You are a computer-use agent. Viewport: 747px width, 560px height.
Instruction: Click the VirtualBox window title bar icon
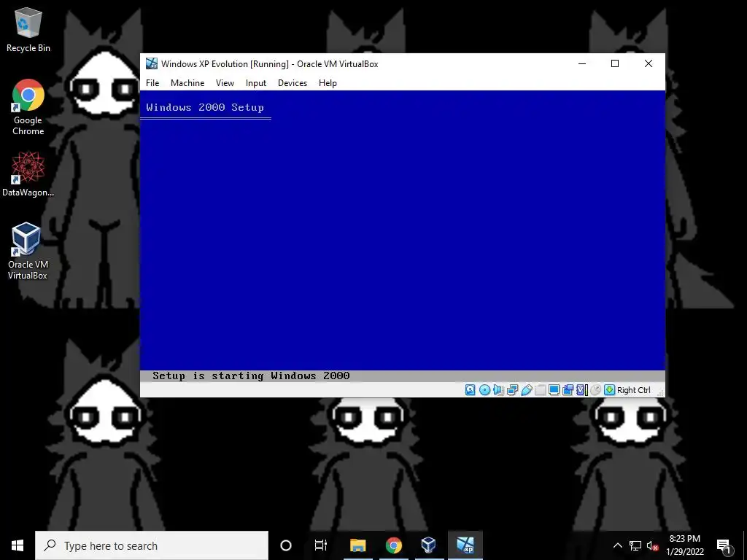pyautogui.click(x=152, y=63)
